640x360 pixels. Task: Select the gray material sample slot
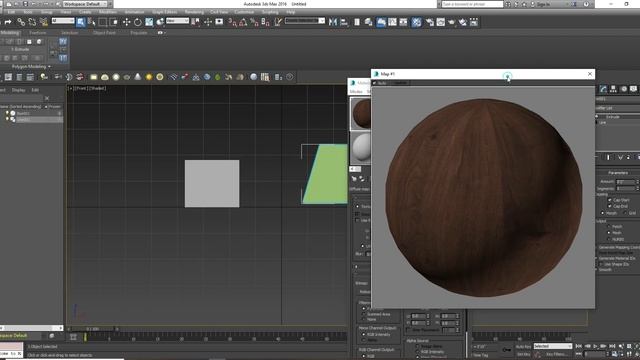361,147
